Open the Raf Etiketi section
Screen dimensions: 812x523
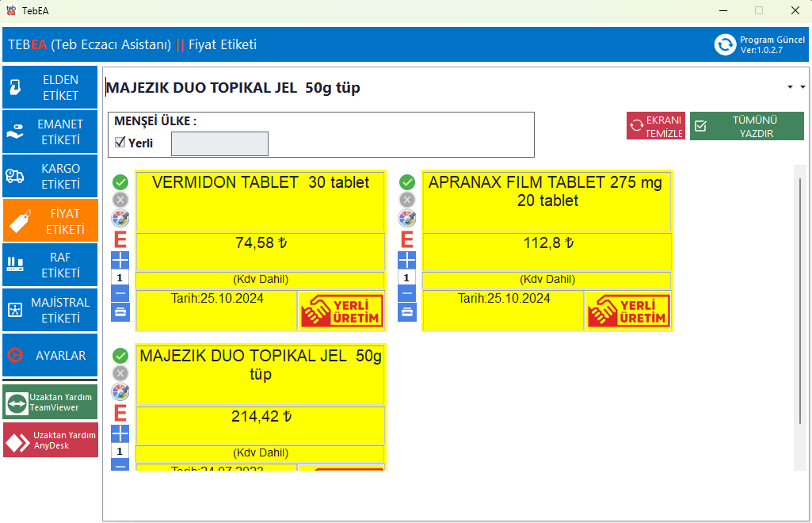[x=51, y=265]
